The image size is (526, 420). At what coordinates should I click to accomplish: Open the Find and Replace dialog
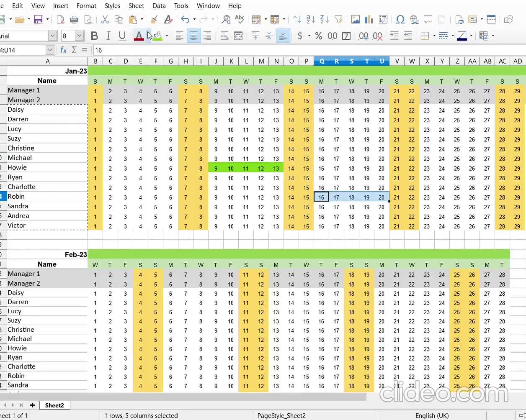tap(226, 20)
